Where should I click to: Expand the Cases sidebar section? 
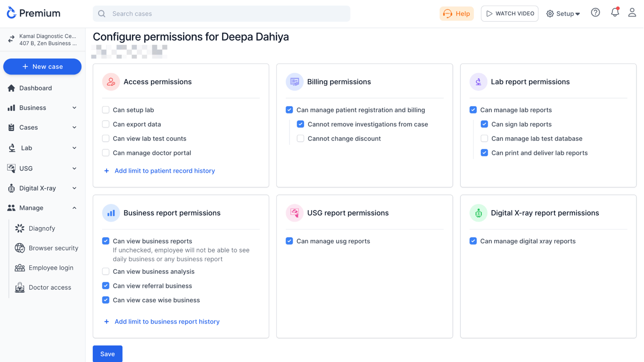point(42,127)
